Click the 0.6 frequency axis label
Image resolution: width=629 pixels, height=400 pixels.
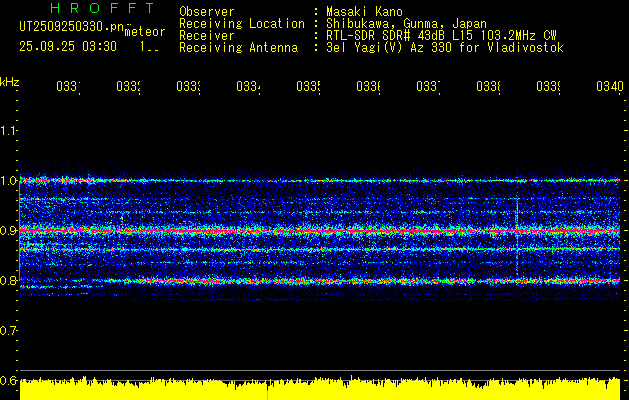pos(8,380)
